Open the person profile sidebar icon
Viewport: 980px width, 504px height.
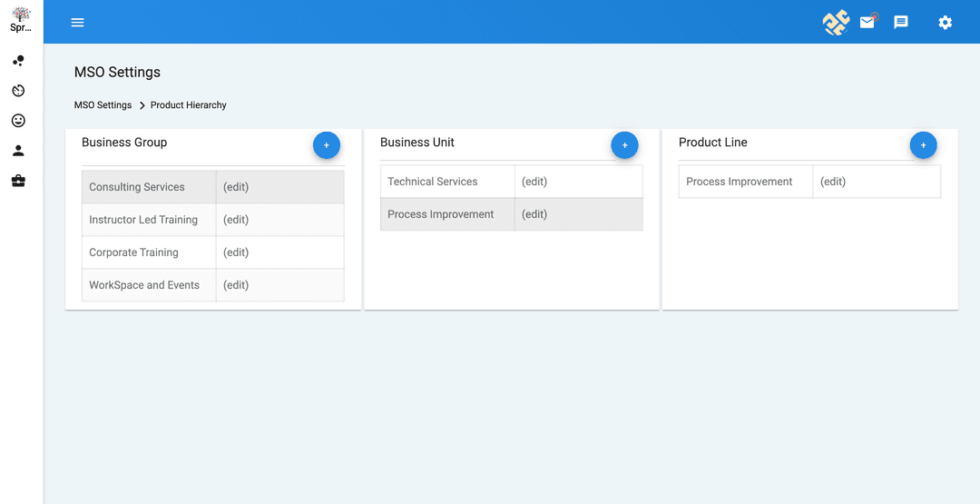pos(19,151)
